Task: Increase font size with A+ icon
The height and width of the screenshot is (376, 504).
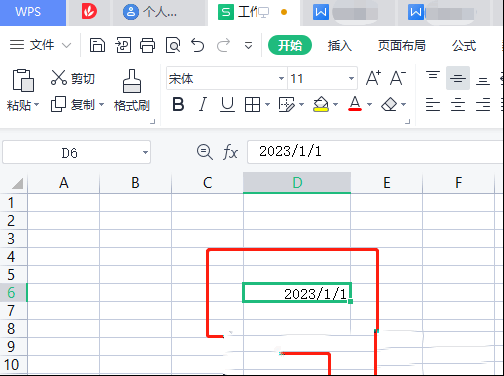Action: pos(373,78)
